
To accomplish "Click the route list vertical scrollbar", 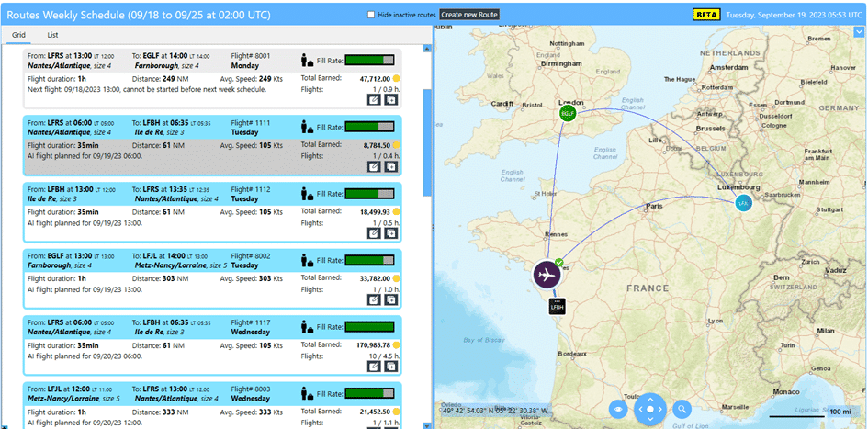I will (426, 138).
